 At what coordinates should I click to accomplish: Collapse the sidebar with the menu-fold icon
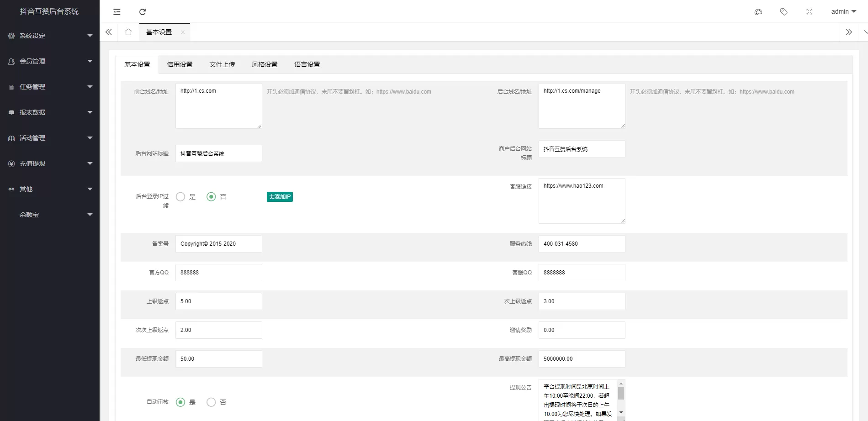117,12
